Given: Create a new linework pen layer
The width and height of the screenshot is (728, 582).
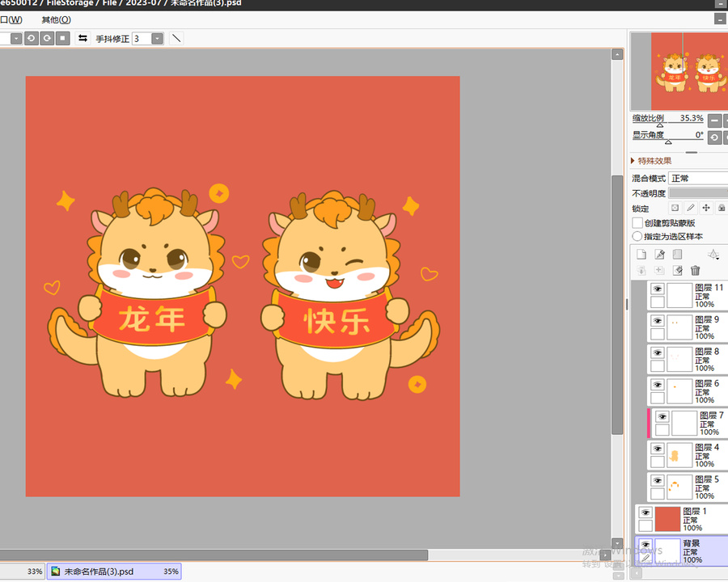Looking at the screenshot, I should pos(659,254).
